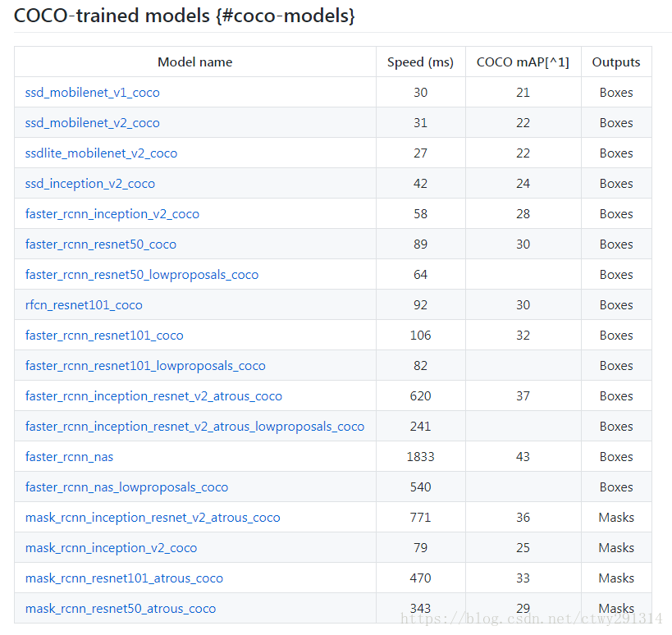This screenshot has height=635, width=672.
Task: Click the ssdlite_mobilenet_v2_coco link
Action: [x=101, y=153]
